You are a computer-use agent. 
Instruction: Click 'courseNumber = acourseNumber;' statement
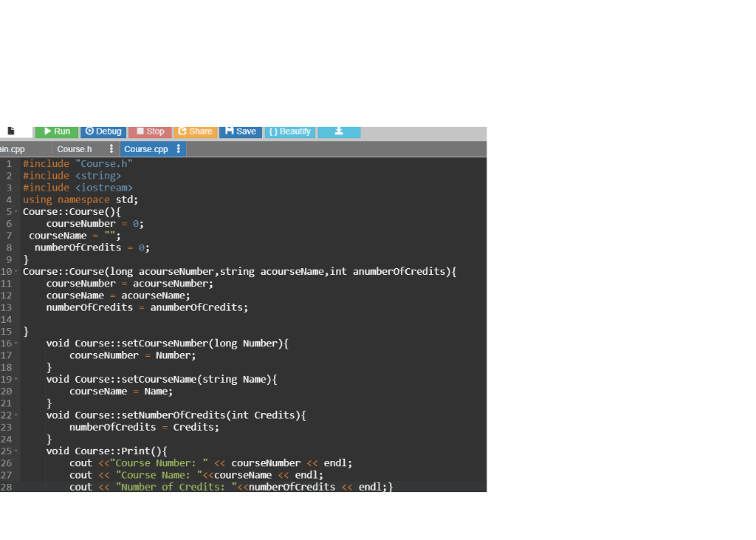[x=130, y=283]
